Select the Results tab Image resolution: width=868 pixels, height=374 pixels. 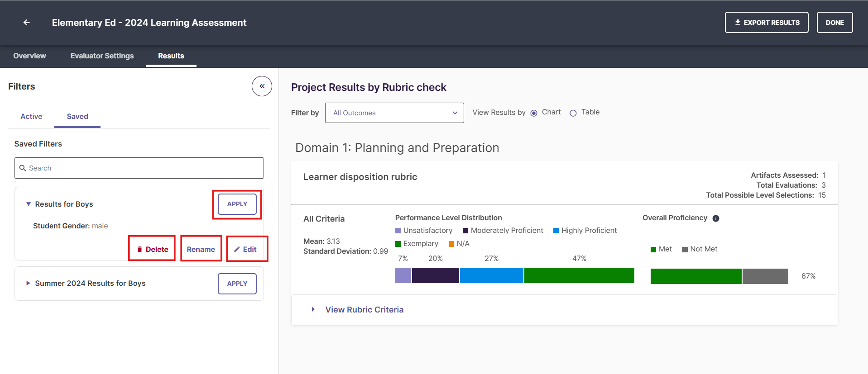click(x=171, y=56)
